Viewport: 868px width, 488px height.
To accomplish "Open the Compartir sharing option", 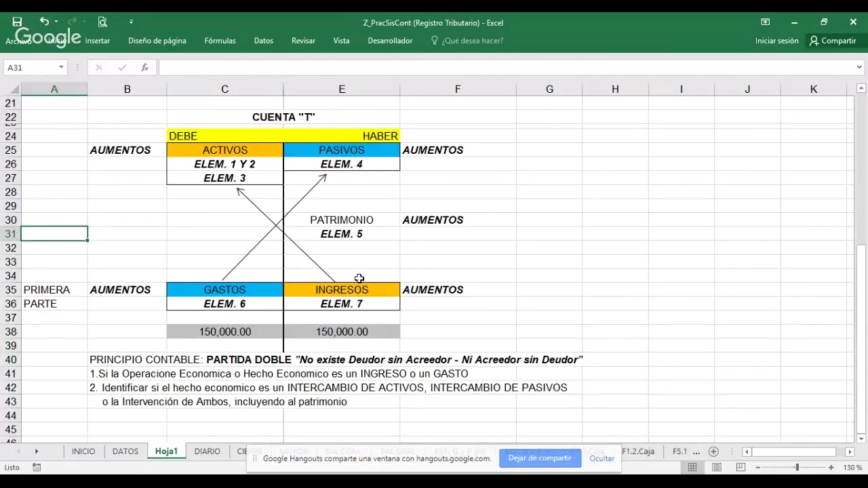I will coord(833,41).
